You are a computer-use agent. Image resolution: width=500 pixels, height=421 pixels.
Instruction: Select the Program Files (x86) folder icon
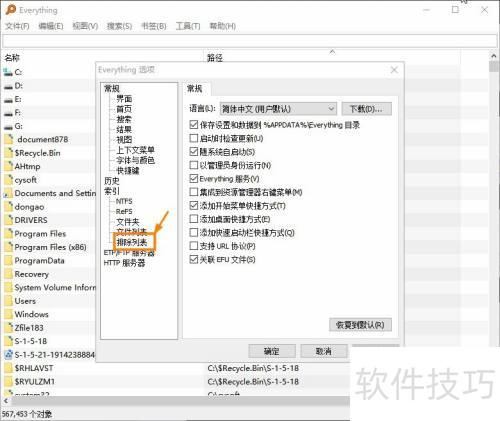(9, 247)
